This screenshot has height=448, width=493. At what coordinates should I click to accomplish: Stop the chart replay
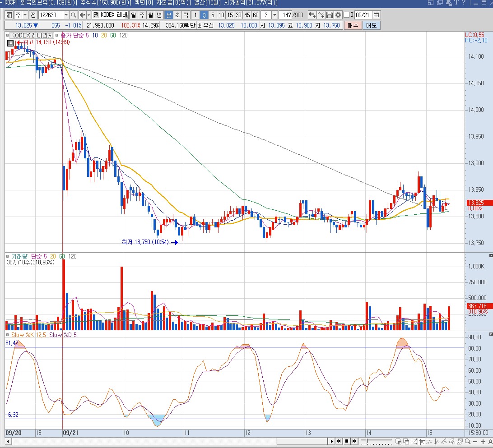347,441
